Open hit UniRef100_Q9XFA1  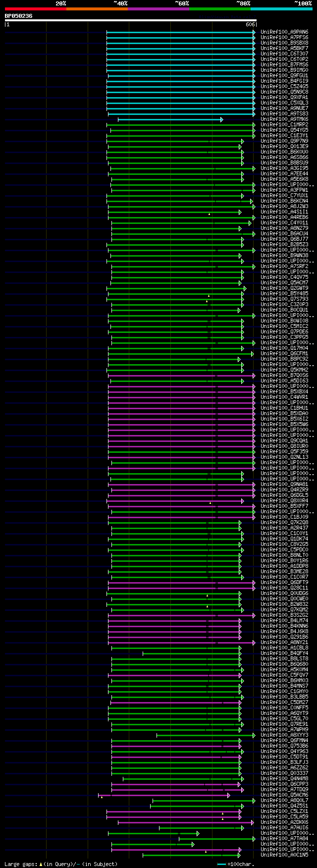pos(284,97)
